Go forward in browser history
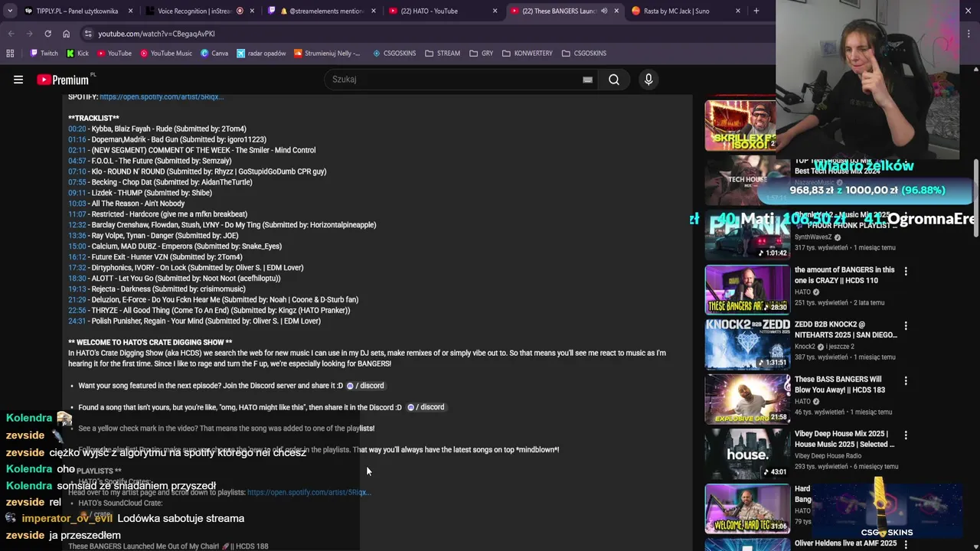The width and height of the screenshot is (980, 551). pos(29,34)
